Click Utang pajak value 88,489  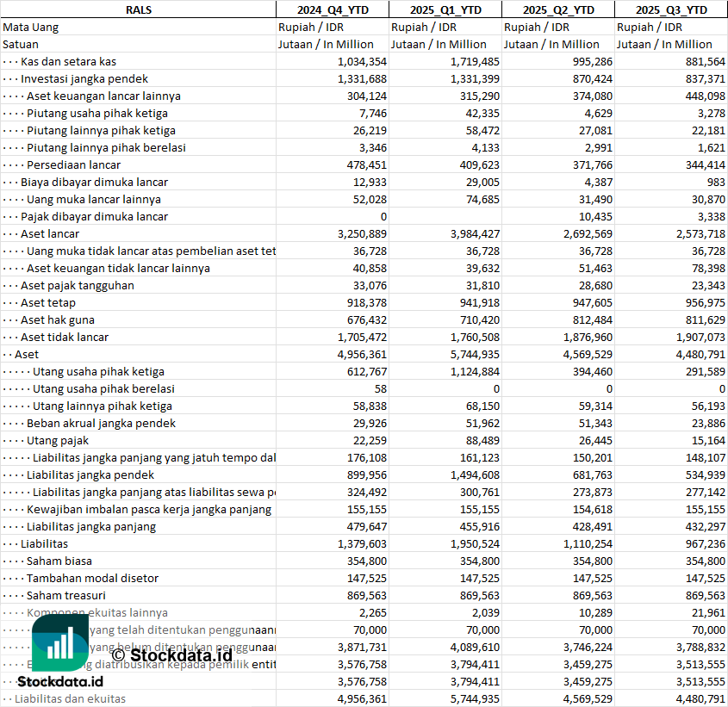(x=482, y=439)
